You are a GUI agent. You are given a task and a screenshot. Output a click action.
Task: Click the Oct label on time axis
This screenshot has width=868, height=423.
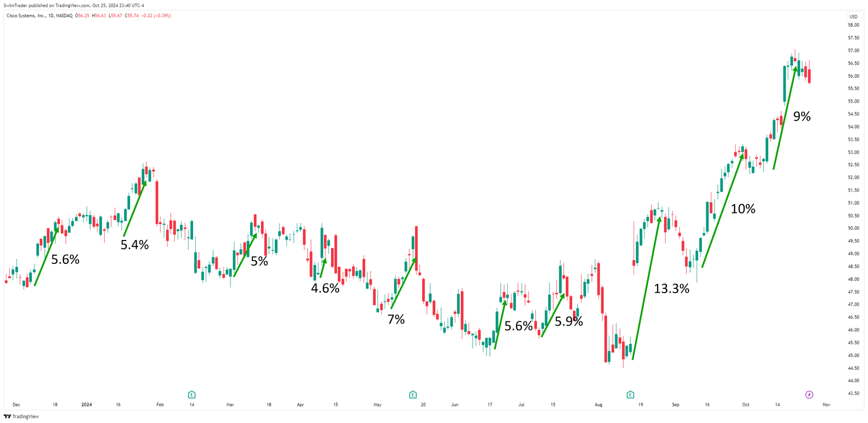pos(746,405)
